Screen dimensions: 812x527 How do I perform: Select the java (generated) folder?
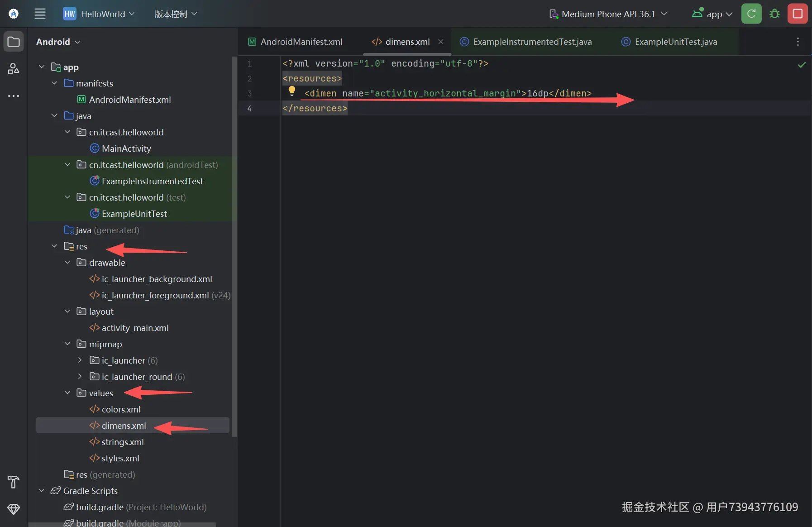click(107, 230)
